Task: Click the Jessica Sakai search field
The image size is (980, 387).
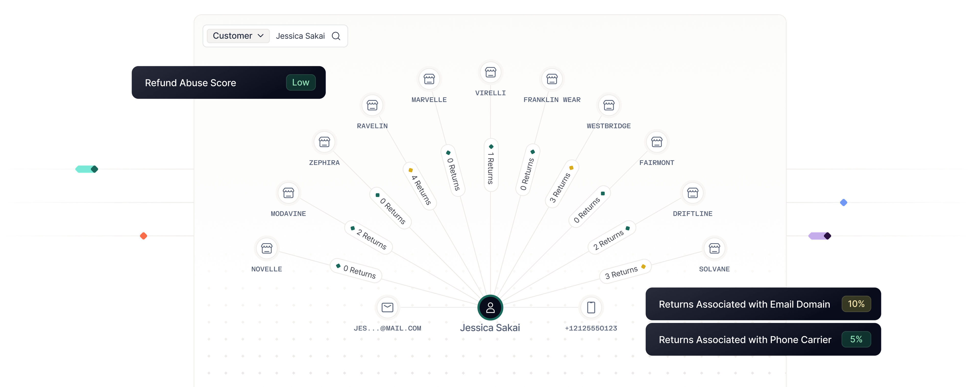Action: [x=300, y=36]
